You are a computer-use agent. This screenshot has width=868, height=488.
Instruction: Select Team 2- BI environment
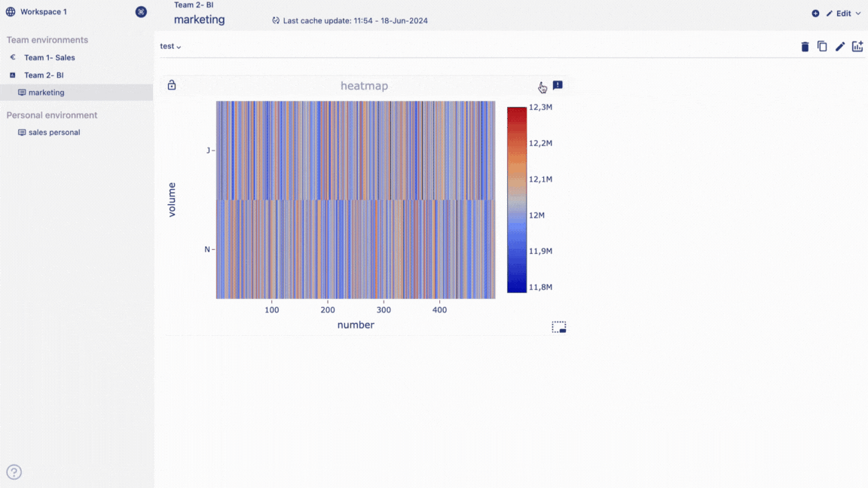coord(44,75)
